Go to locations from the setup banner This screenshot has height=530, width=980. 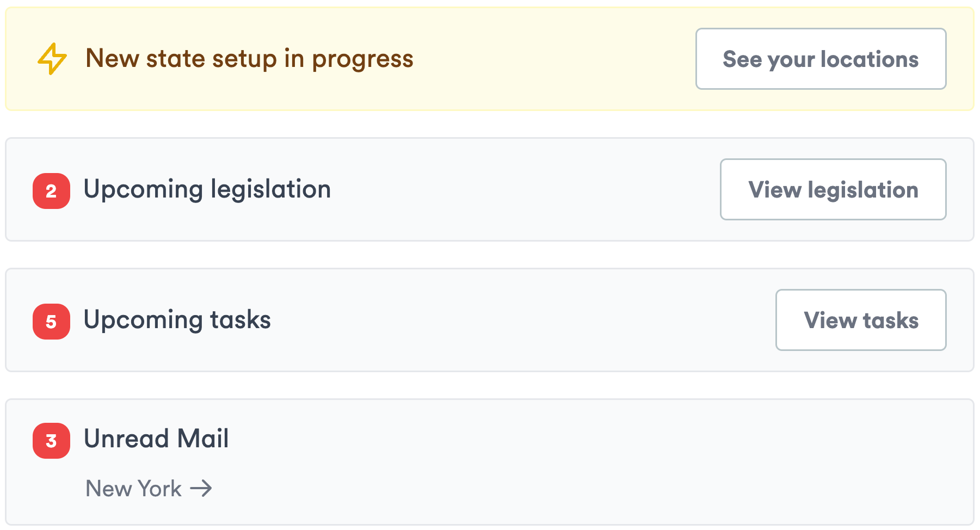coord(821,59)
